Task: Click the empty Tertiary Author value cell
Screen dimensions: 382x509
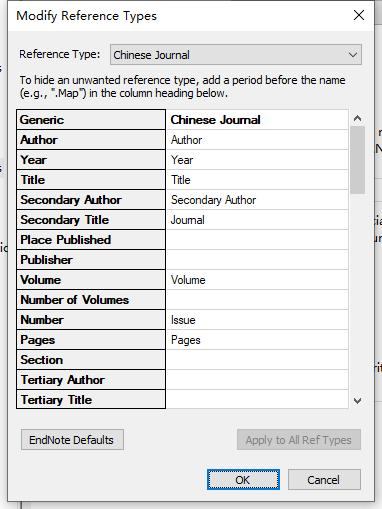Action: [257, 380]
